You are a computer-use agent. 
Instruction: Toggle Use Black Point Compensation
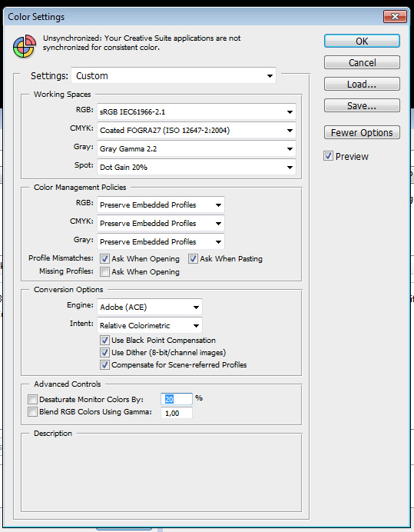tap(104, 341)
